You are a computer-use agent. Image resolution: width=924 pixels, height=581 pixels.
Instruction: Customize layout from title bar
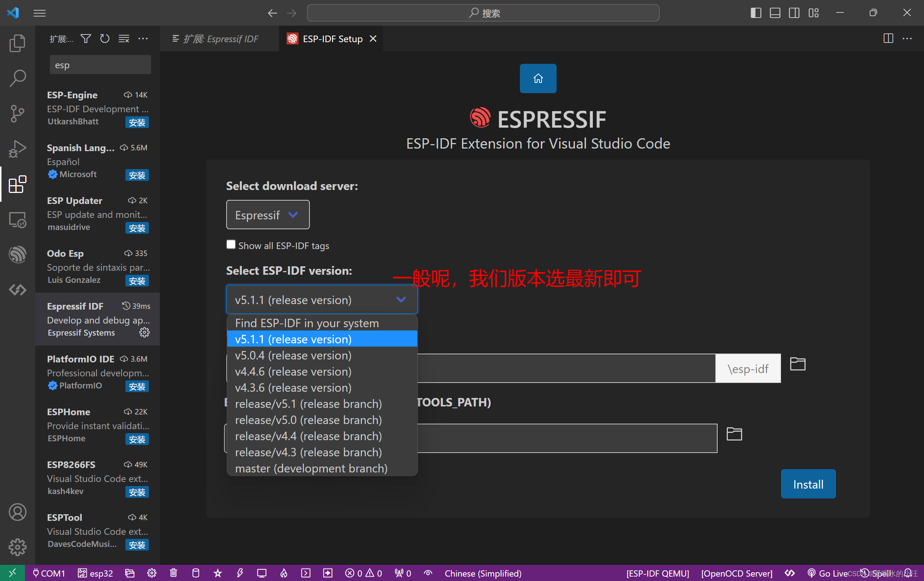[813, 13]
